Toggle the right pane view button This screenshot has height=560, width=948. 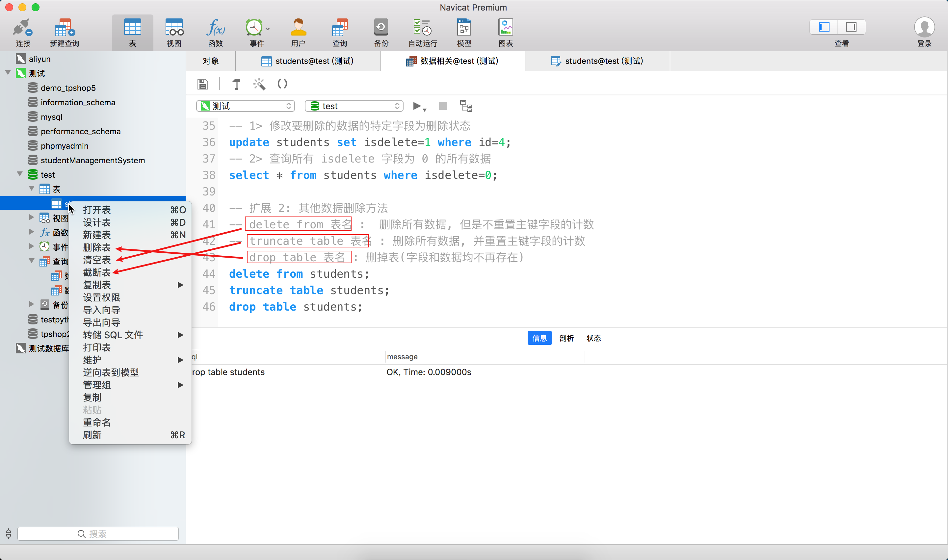point(851,27)
